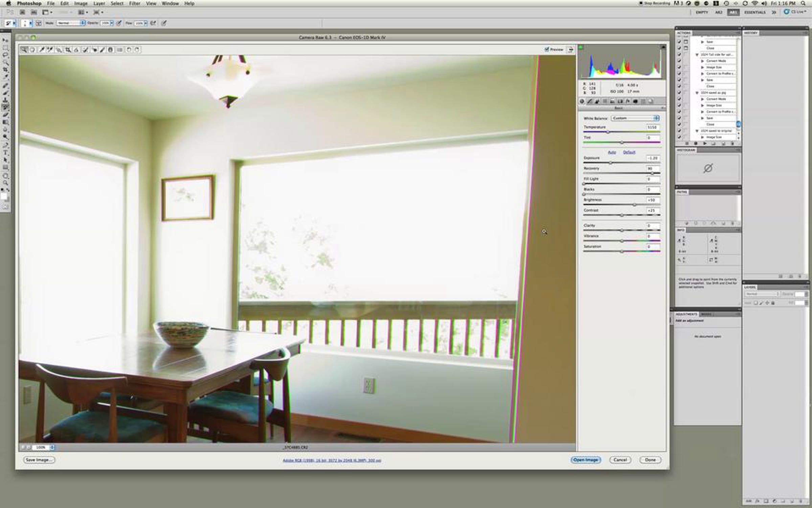The height and width of the screenshot is (508, 812).
Task: Click the Open Image button
Action: pos(586,460)
